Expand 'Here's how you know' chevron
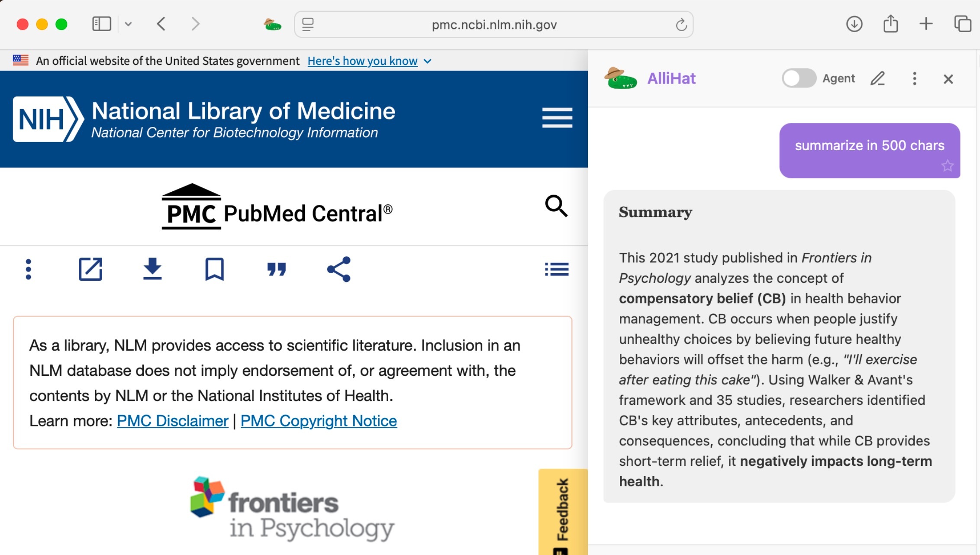Viewport: 980px width, 555px height. point(428,61)
